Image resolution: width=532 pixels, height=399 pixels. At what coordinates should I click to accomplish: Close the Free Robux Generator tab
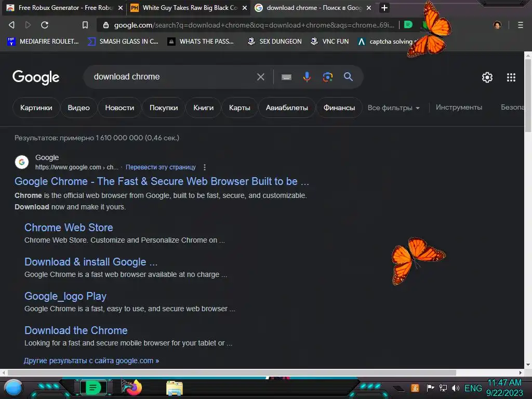[x=120, y=8]
